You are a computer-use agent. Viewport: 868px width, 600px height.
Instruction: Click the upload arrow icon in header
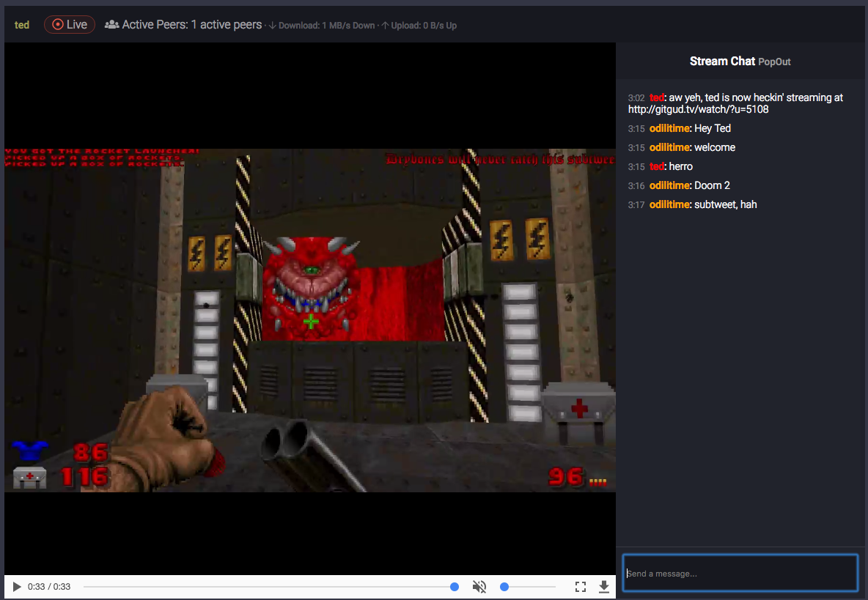(386, 26)
